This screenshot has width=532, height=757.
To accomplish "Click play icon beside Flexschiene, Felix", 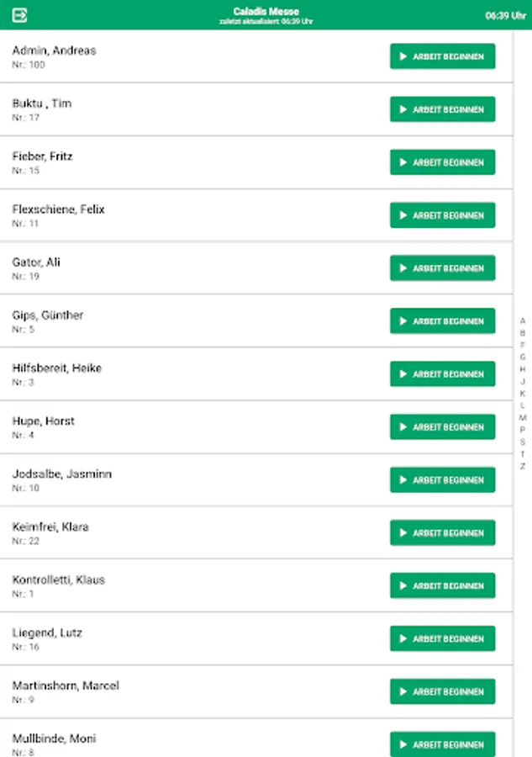I will [x=403, y=215].
